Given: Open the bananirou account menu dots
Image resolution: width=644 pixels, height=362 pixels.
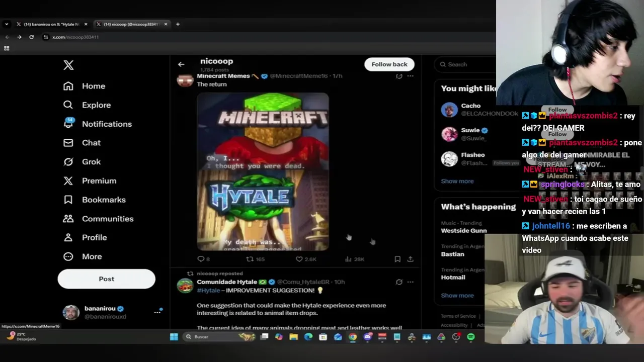Looking at the screenshot, I should 157,312.
